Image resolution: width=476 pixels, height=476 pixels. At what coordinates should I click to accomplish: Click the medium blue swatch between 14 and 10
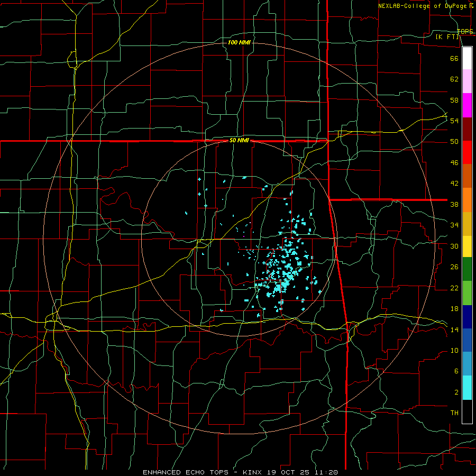pyautogui.click(x=467, y=340)
